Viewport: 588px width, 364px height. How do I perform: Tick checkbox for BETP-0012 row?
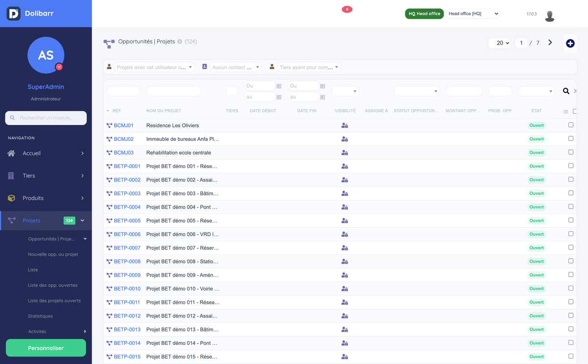571,315
